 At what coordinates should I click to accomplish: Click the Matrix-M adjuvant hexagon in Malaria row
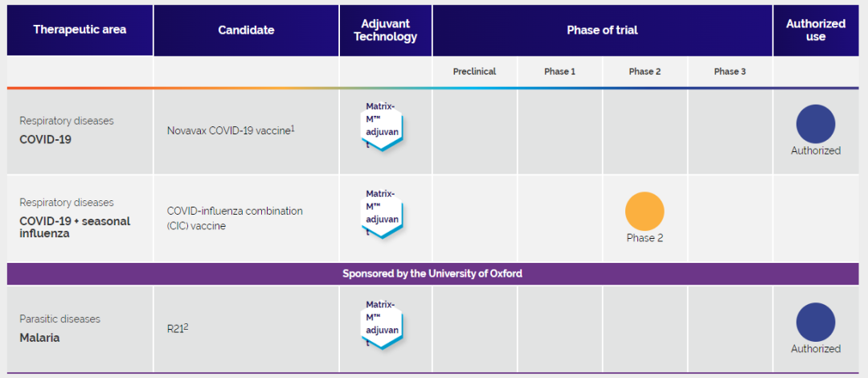click(382, 323)
